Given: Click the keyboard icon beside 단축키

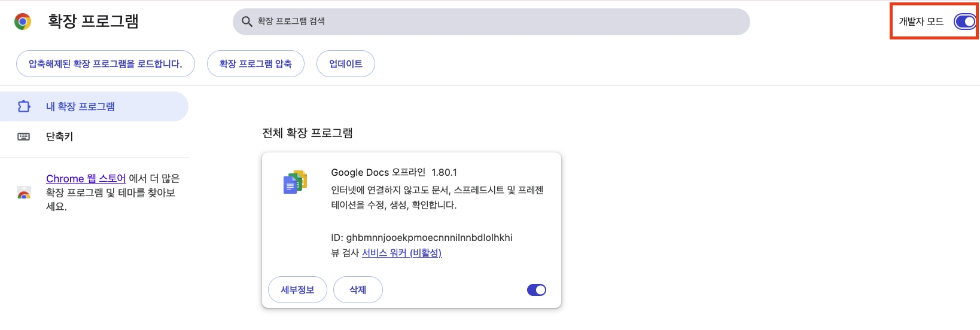Looking at the screenshot, I should [24, 136].
